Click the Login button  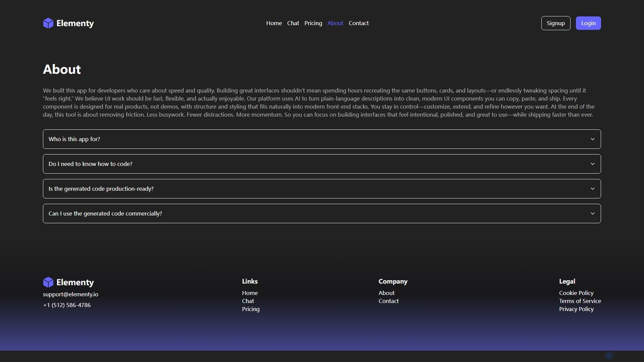pyautogui.click(x=588, y=23)
